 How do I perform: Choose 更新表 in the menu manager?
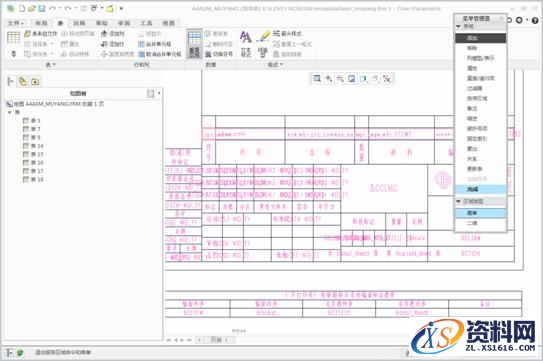[x=480, y=169]
